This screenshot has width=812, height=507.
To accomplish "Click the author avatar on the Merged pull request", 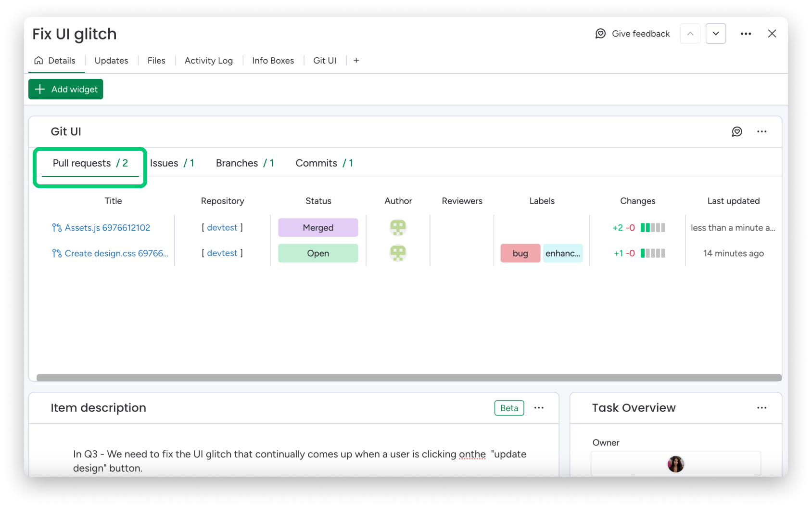I will pyautogui.click(x=398, y=227).
